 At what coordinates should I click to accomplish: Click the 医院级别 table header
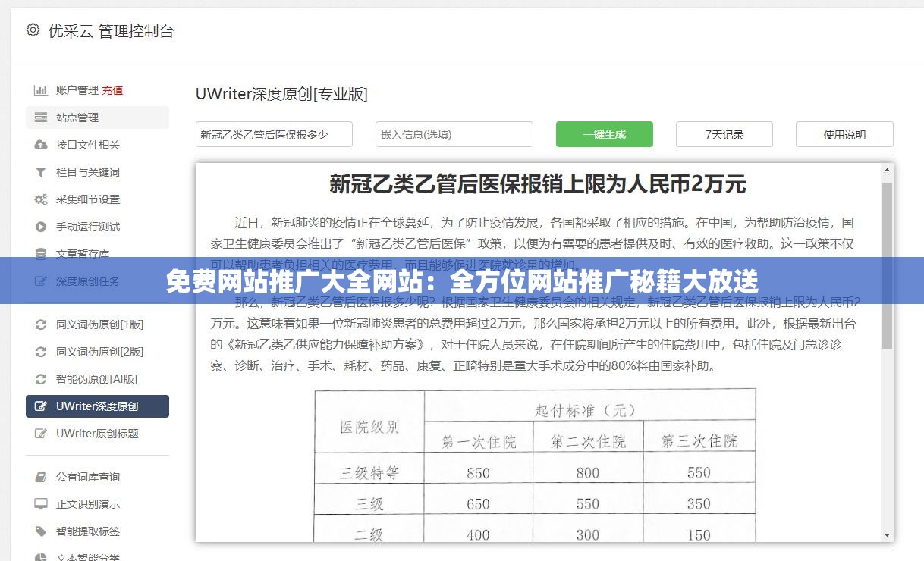click(x=369, y=427)
